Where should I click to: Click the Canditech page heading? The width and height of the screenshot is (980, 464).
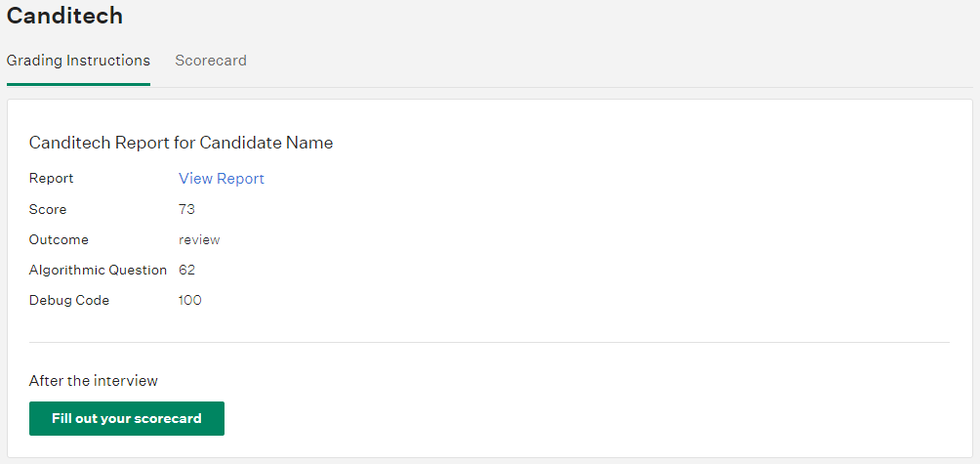pyautogui.click(x=64, y=16)
